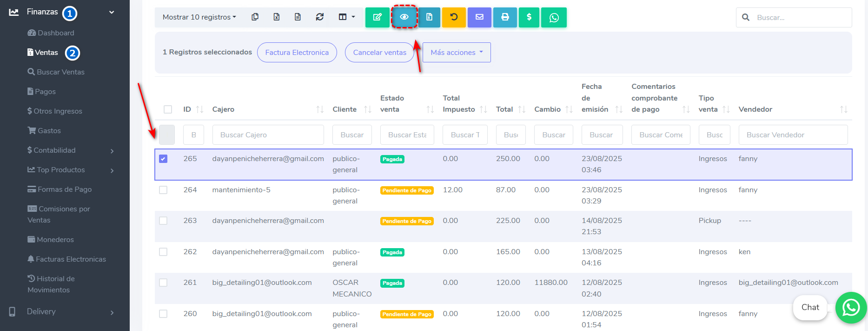The height and width of the screenshot is (331, 868).
Task: Open Otros Ingresos in the sidebar
Action: [x=55, y=111]
